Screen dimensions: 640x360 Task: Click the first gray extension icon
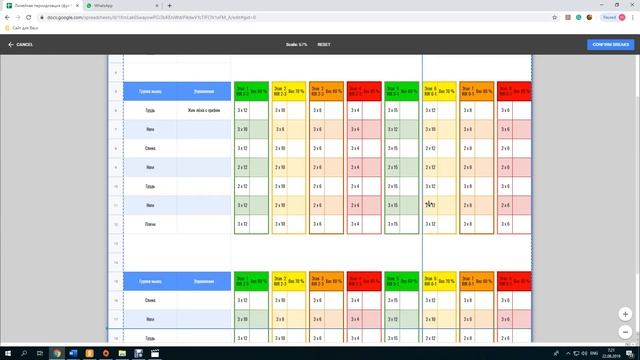point(568,18)
